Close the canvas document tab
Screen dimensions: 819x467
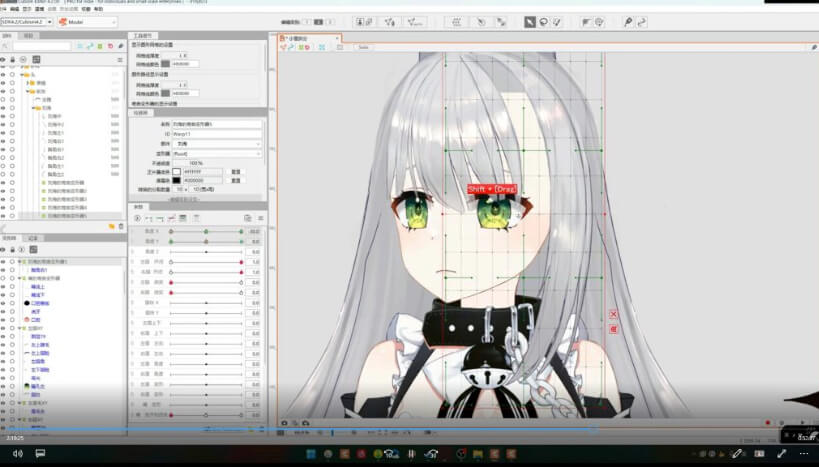337,38
